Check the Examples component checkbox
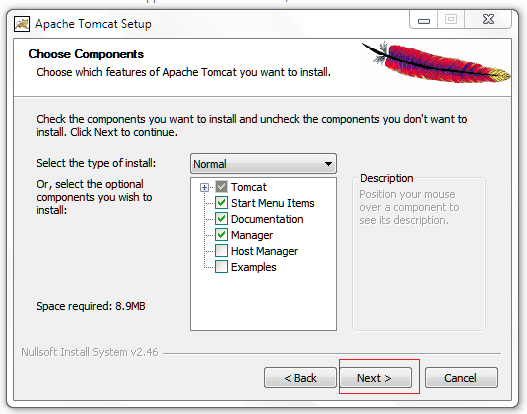 click(221, 267)
